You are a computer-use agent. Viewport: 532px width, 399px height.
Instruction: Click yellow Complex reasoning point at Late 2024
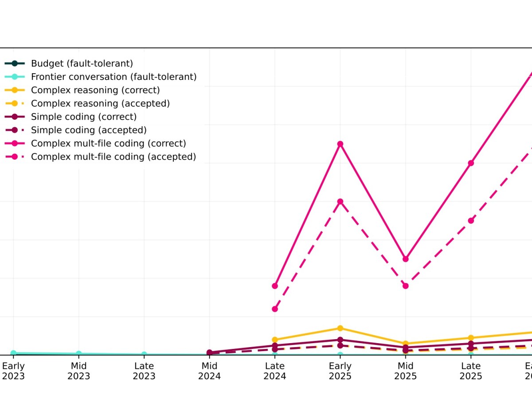(x=275, y=340)
